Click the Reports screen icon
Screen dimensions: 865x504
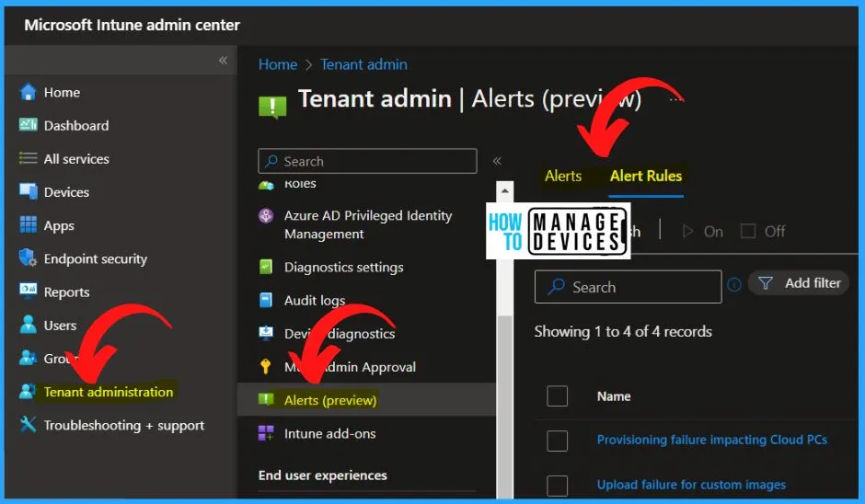tap(28, 290)
